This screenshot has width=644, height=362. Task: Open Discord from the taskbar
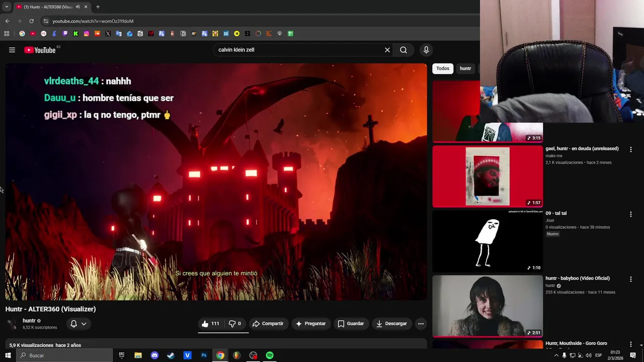154,355
